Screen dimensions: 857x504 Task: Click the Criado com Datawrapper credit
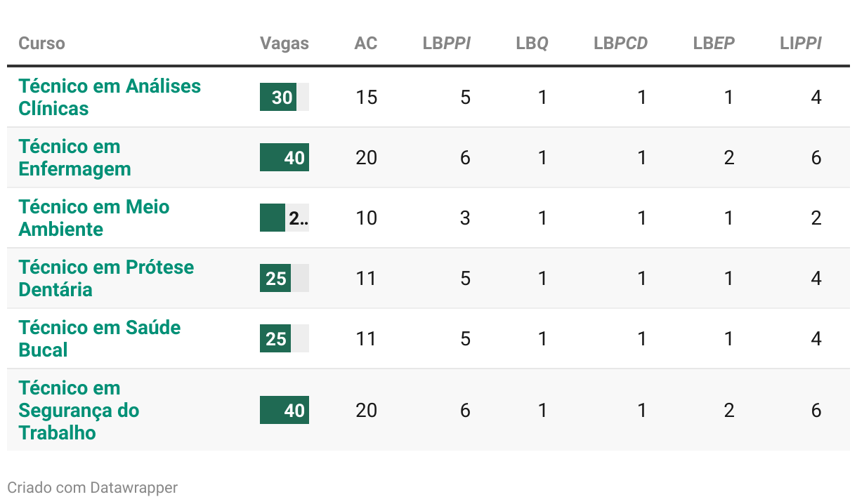tap(93, 487)
